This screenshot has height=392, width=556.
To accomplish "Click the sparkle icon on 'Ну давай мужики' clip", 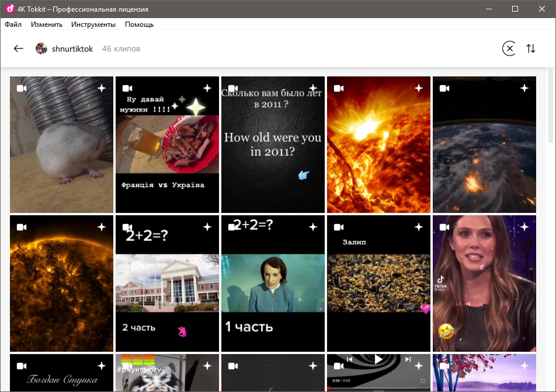I will point(207,88).
